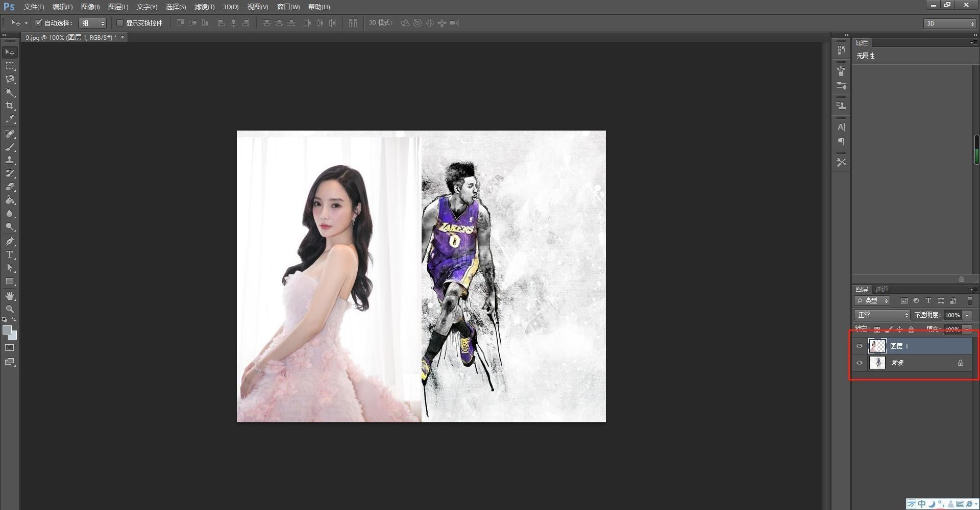
Task: Open the layers panel options menu
Action: (973, 289)
